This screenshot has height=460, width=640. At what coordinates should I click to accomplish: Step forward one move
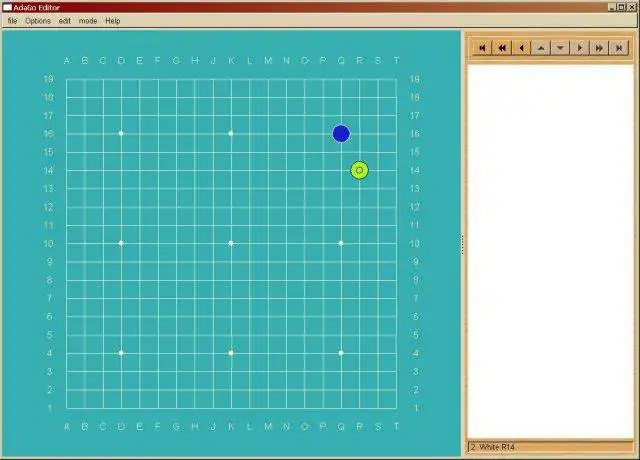pos(580,48)
